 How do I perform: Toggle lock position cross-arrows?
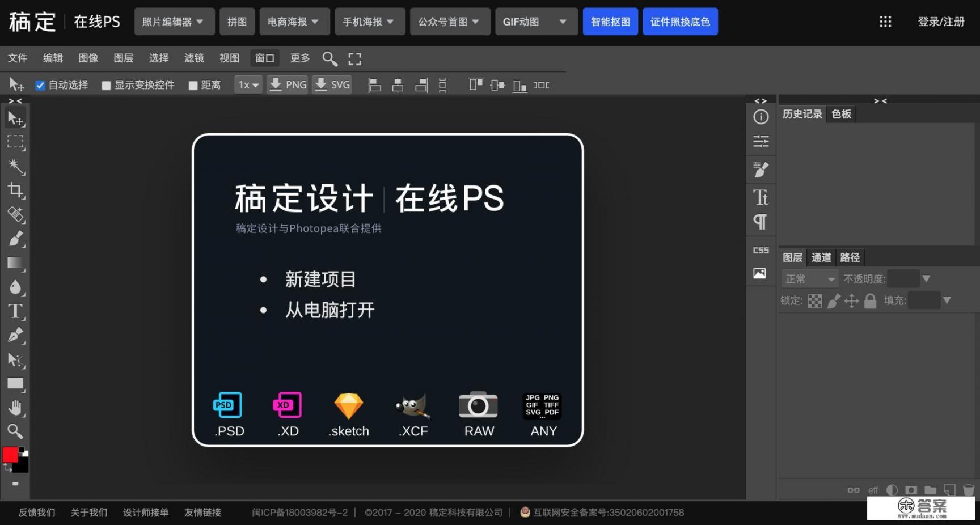pyautogui.click(x=851, y=301)
